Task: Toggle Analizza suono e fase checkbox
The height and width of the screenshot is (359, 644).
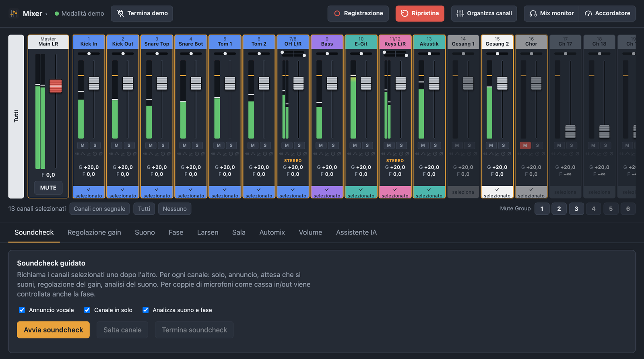Action: (145, 310)
